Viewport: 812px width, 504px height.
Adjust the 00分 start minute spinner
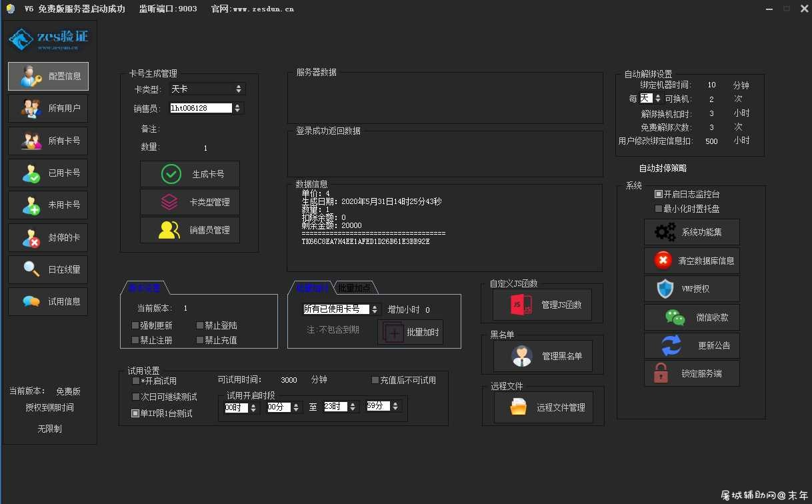point(284,407)
